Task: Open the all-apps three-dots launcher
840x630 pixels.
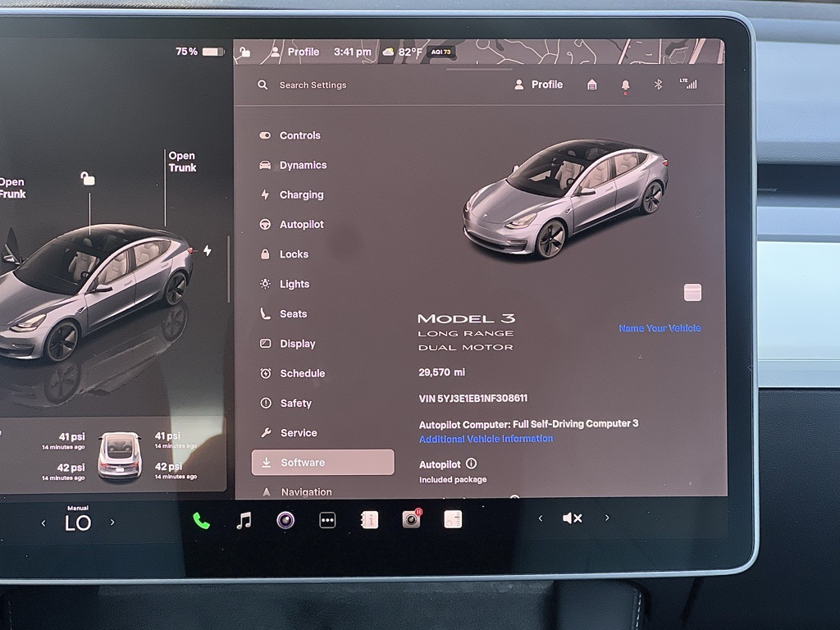Action: pos(327,519)
